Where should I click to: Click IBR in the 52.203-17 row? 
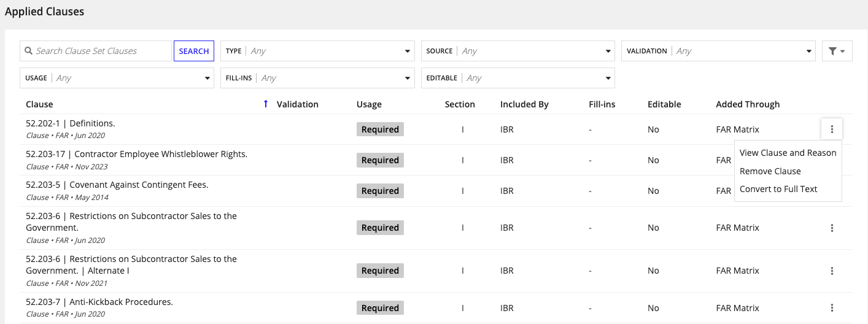tap(507, 160)
